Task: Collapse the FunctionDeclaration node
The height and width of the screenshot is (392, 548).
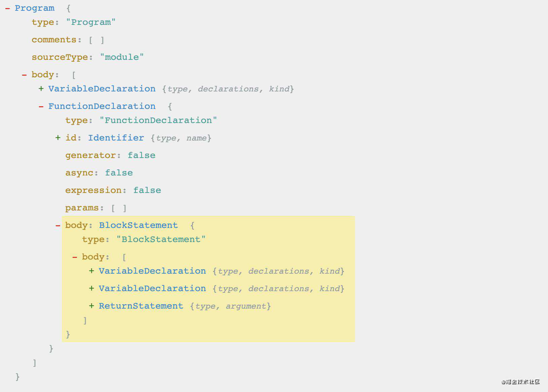Action: 41,107
